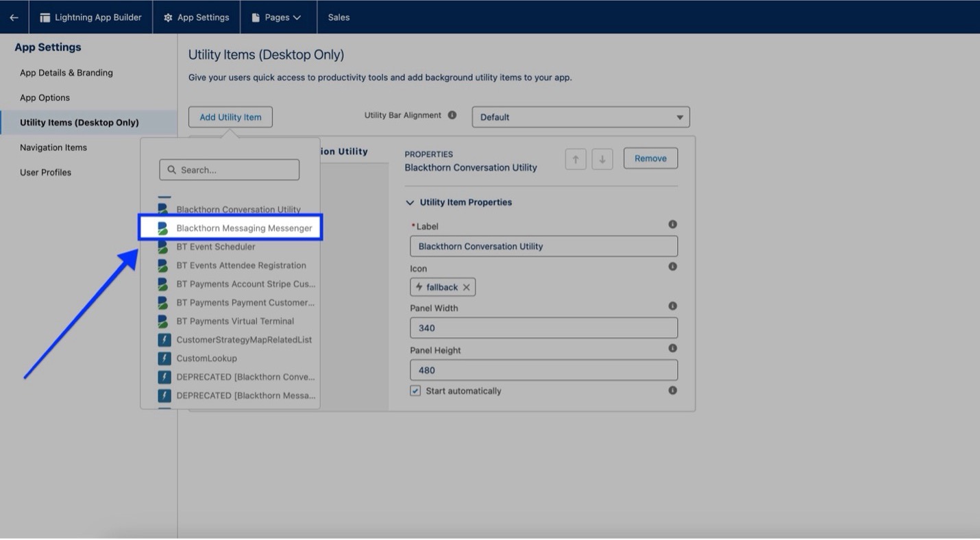Edit the Panel Width field

click(543, 328)
